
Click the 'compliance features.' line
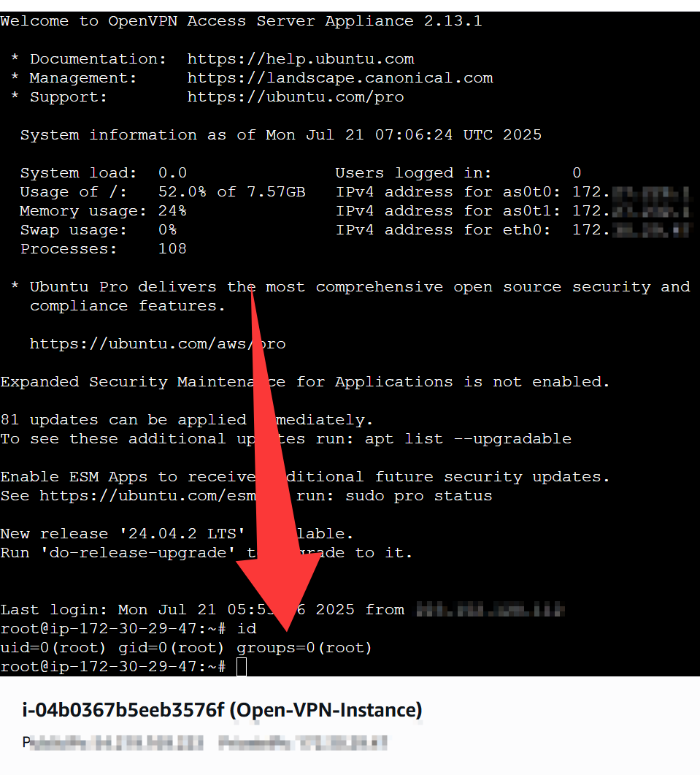click(128, 306)
